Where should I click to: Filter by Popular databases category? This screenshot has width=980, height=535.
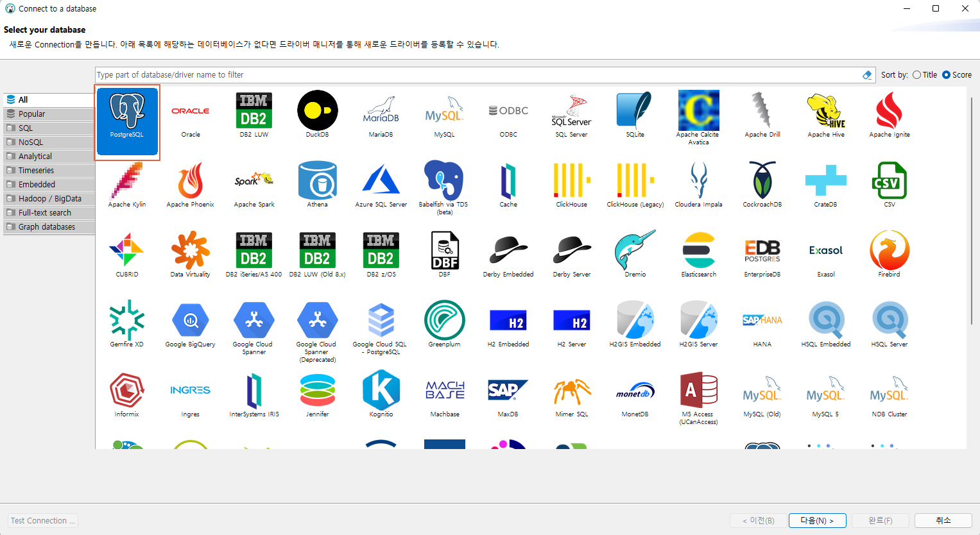49,114
